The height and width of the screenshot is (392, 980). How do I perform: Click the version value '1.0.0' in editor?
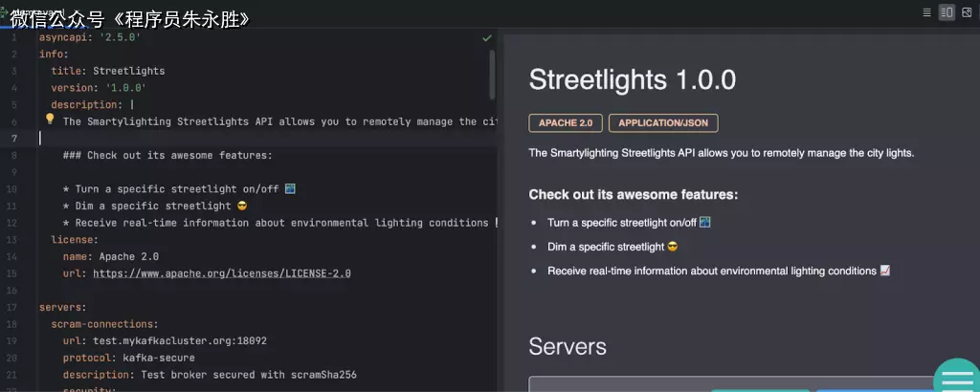pyautogui.click(x=125, y=88)
